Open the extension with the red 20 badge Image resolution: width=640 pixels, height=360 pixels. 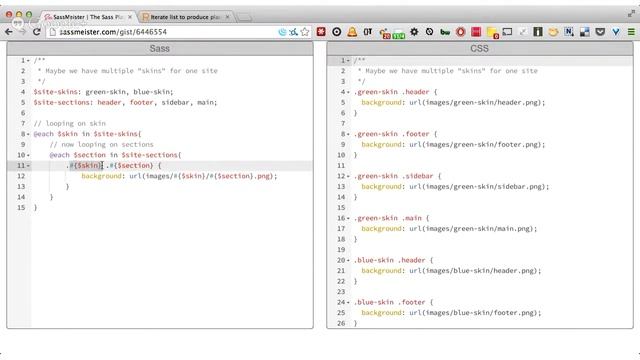click(384, 33)
